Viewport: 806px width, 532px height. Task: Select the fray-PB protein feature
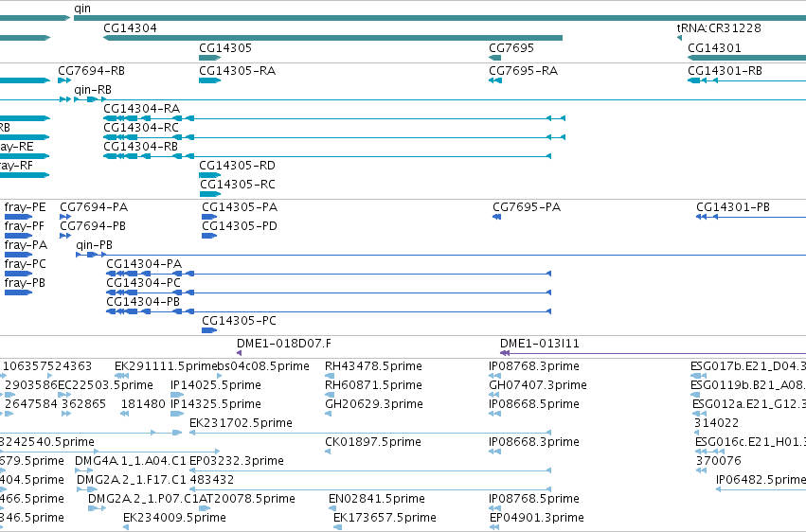[18, 293]
